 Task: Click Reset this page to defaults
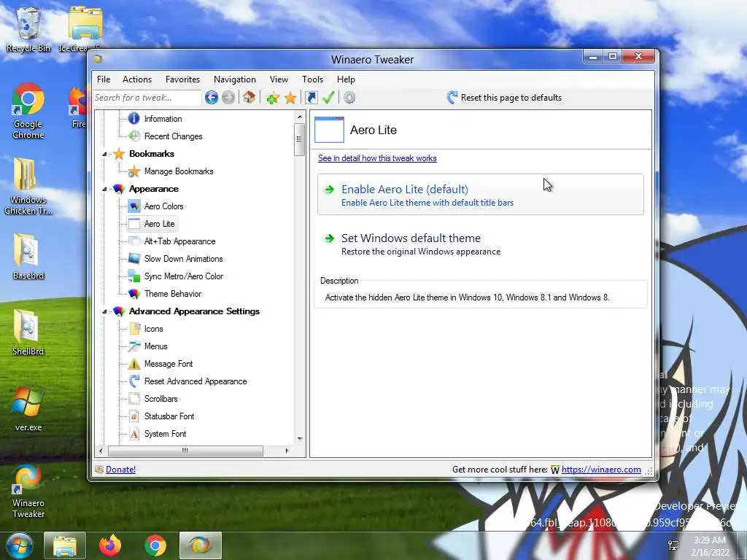click(505, 98)
